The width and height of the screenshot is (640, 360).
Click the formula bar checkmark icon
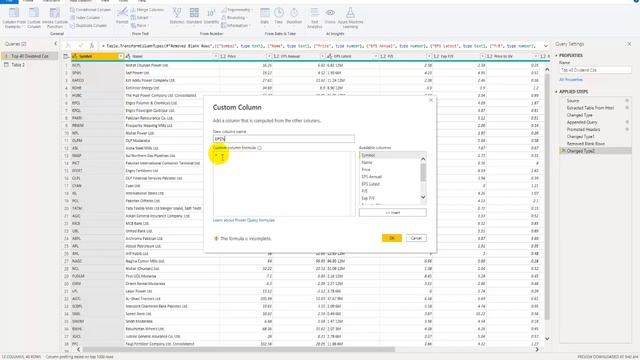[80, 46]
